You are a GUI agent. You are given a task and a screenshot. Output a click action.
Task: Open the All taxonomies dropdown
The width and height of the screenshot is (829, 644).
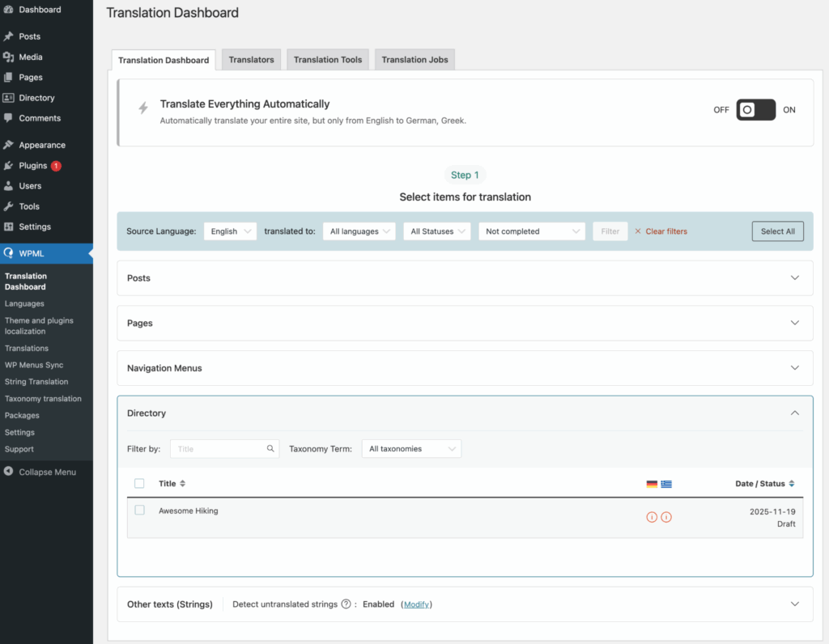[x=411, y=448]
